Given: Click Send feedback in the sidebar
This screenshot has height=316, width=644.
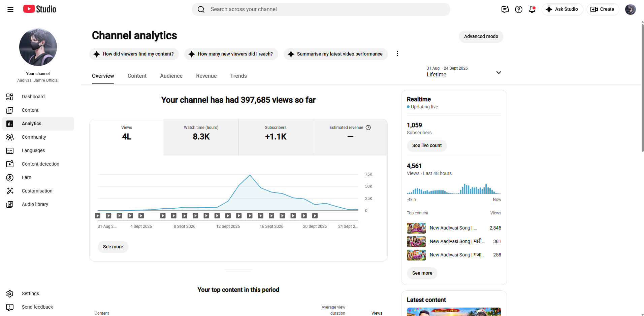Looking at the screenshot, I should pos(38,307).
